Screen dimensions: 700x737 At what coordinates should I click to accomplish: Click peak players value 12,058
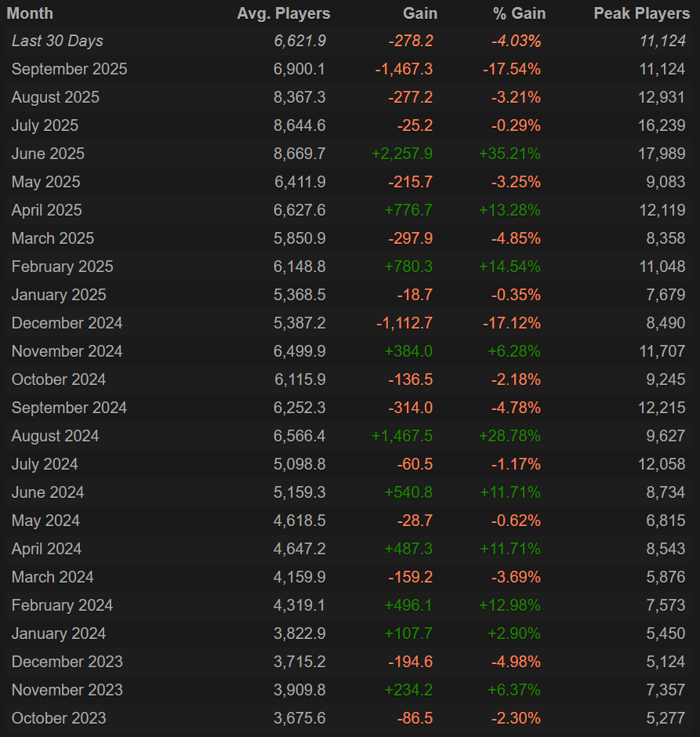point(662,464)
